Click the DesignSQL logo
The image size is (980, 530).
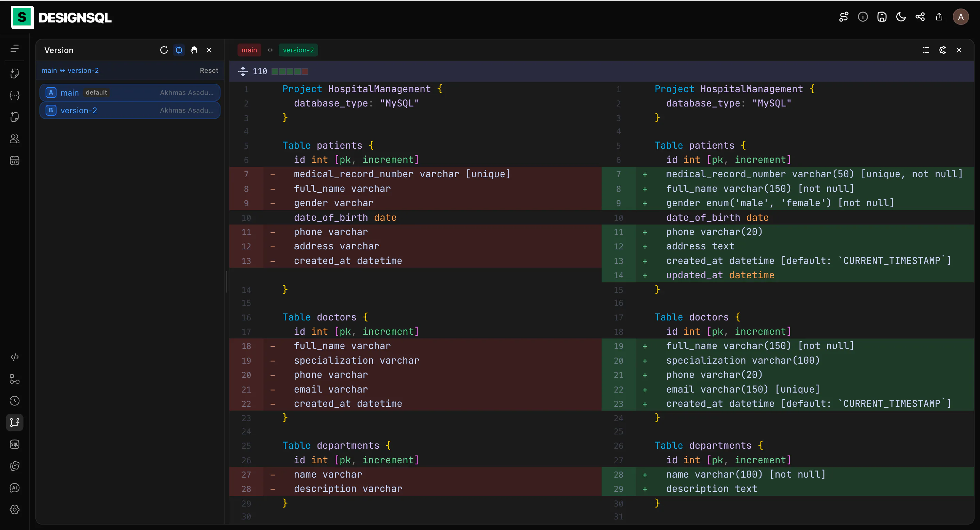(61, 17)
